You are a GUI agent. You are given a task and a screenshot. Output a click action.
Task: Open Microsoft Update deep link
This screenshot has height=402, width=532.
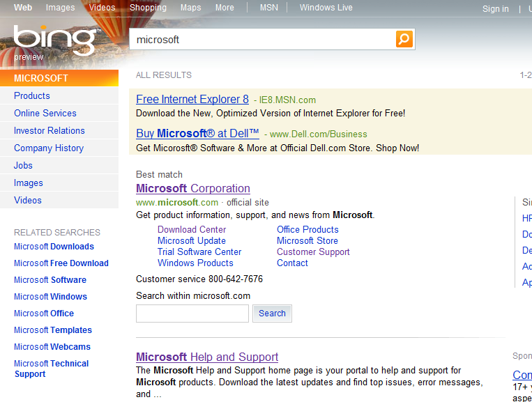click(x=192, y=240)
